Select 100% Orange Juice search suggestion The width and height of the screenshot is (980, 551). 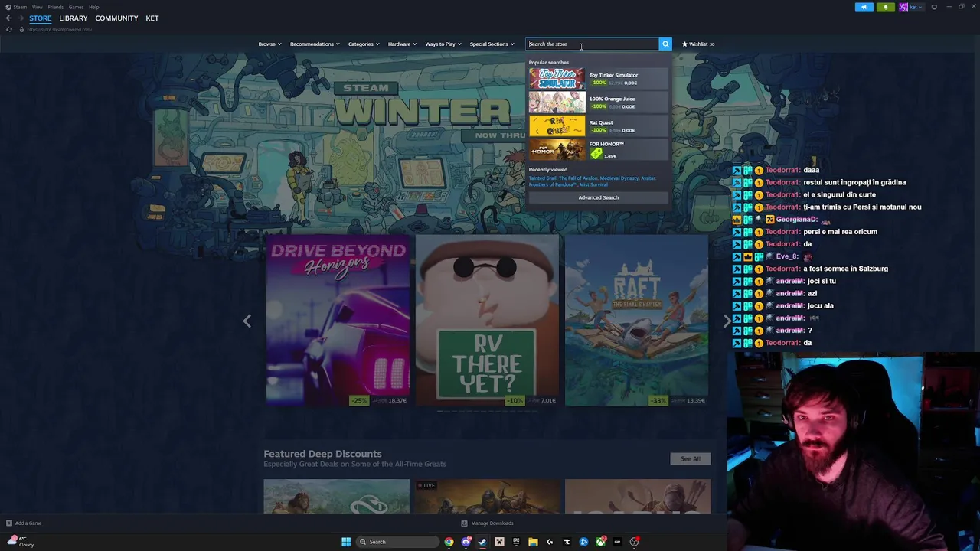[x=598, y=103]
